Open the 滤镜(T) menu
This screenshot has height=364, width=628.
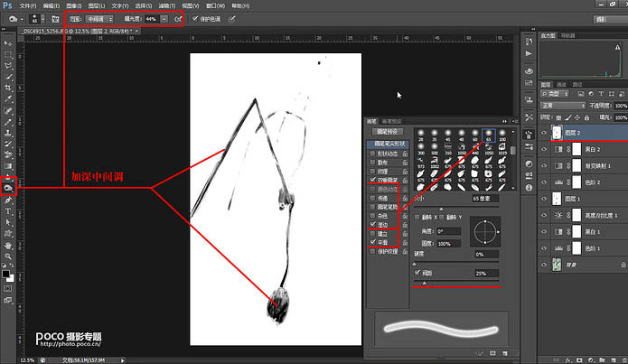(x=167, y=5)
